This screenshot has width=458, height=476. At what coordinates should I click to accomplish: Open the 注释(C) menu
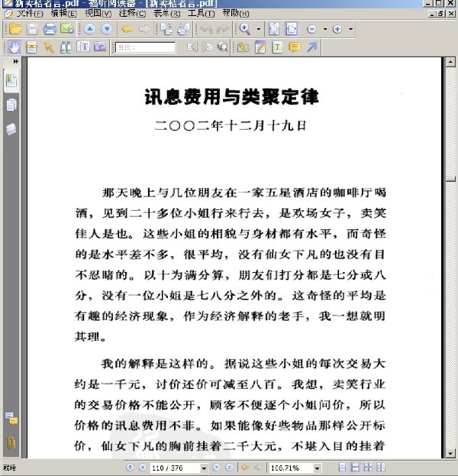coord(132,13)
